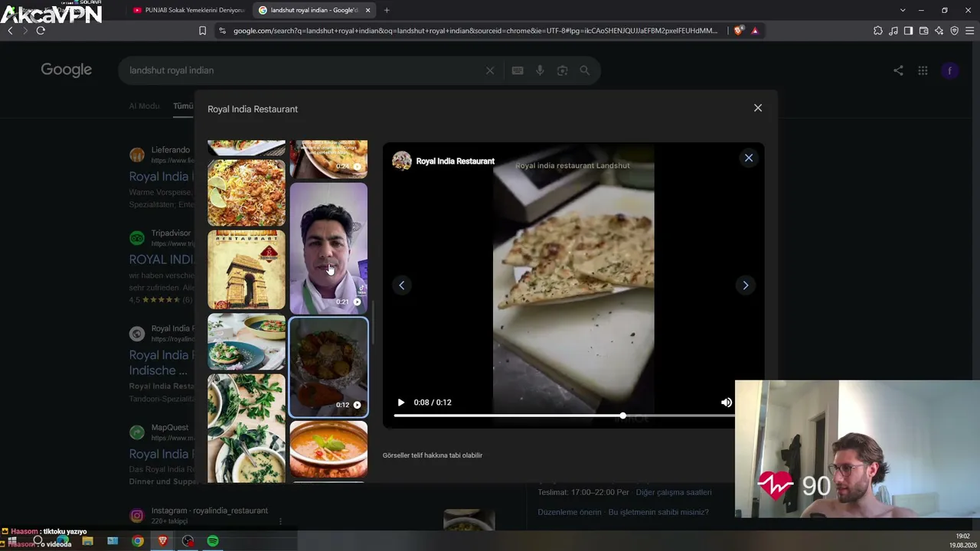Search by image with the camera icon
Viewport: 980px width, 551px height.
[563, 70]
